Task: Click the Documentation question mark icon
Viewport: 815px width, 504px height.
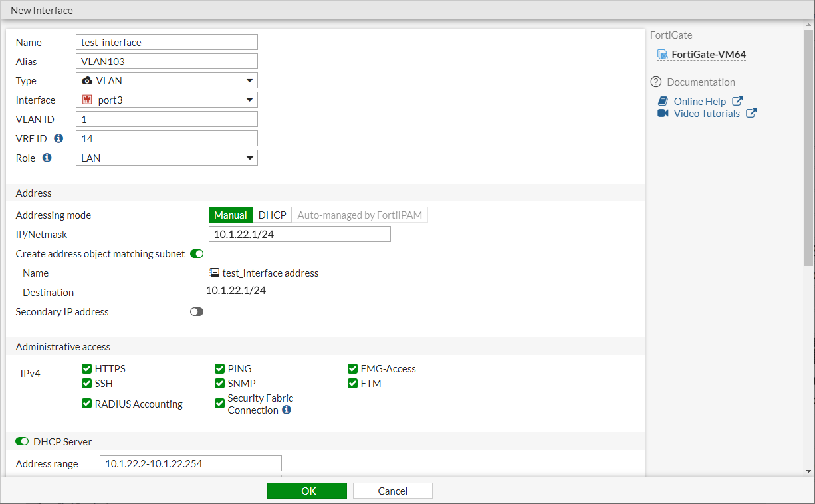Action: click(656, 82)
